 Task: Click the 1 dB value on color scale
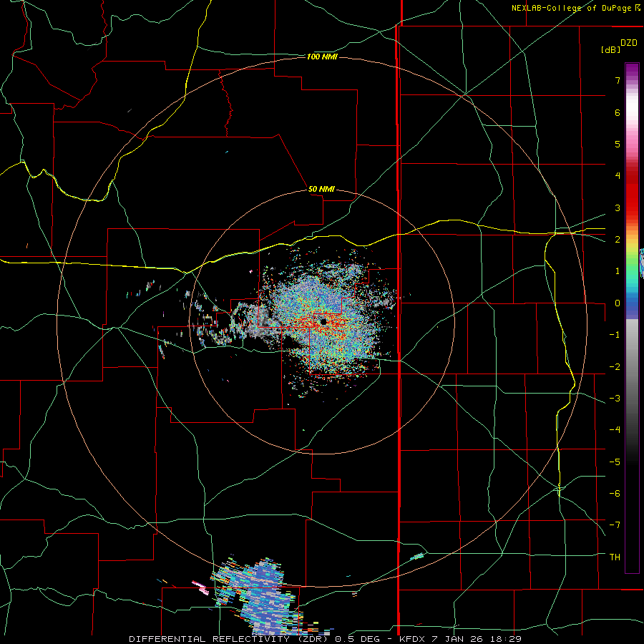[x=618, y=271]
